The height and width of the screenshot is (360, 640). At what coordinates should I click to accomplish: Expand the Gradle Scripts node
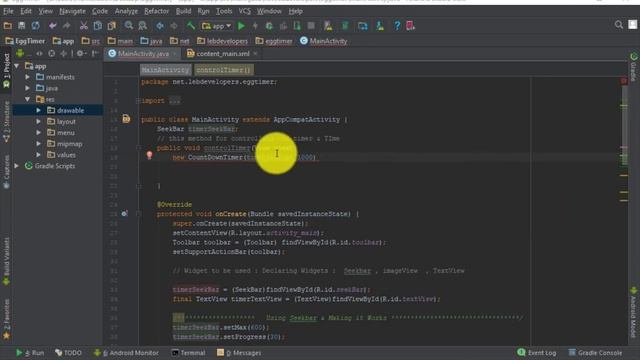coord(17,166)
